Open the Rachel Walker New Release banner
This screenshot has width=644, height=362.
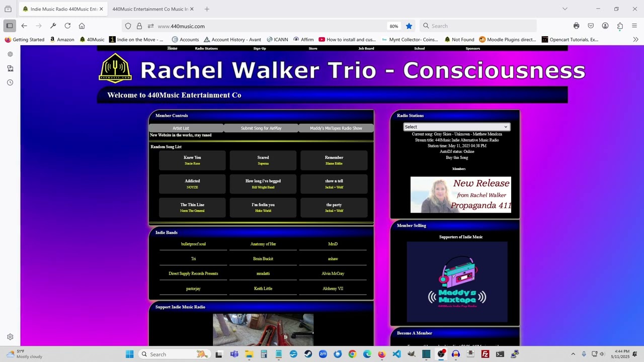pos(461,195)
